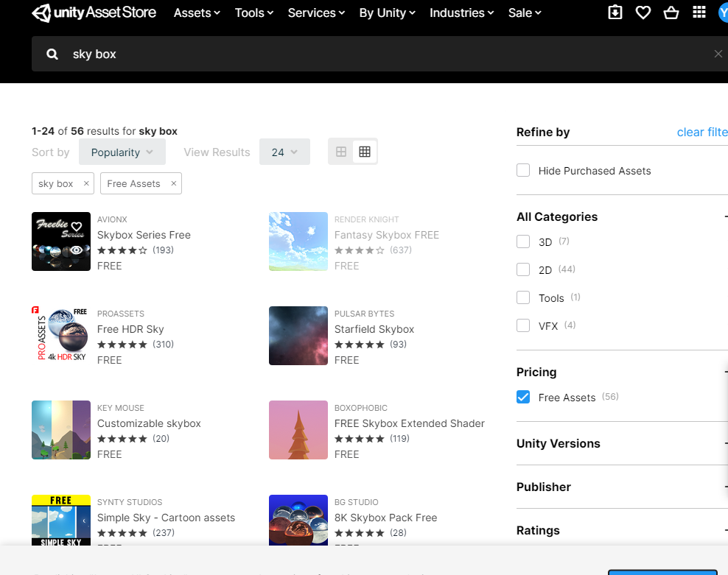Click publisher name KEY MOUSE

tap(121, 408)
